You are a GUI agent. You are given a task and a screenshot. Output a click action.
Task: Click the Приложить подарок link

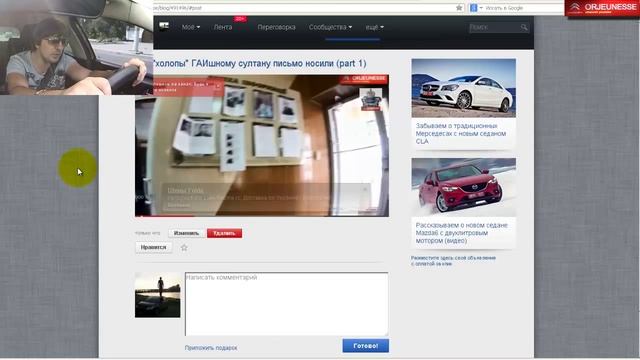pyautogui.click(x=211, y=348)
